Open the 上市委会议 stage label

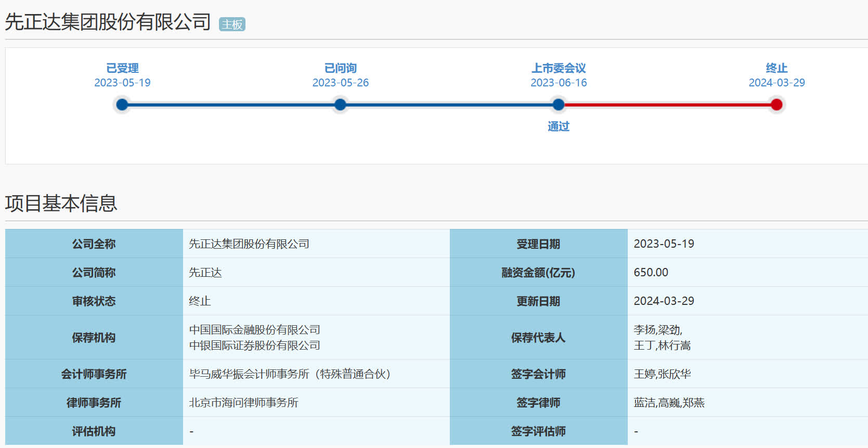pos(559,68)
